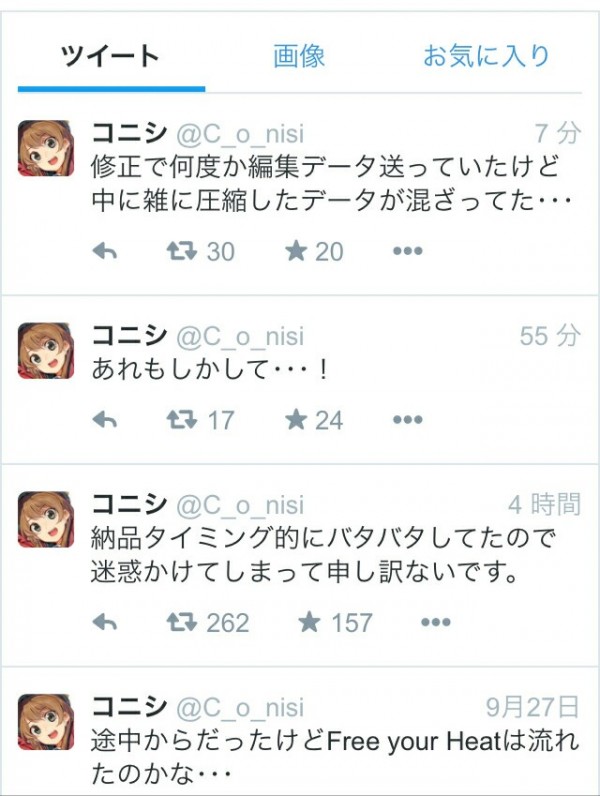Retweet the tweet with 30 retweets
The width and height of the screenshot is (600, 796).
[182, 252]
